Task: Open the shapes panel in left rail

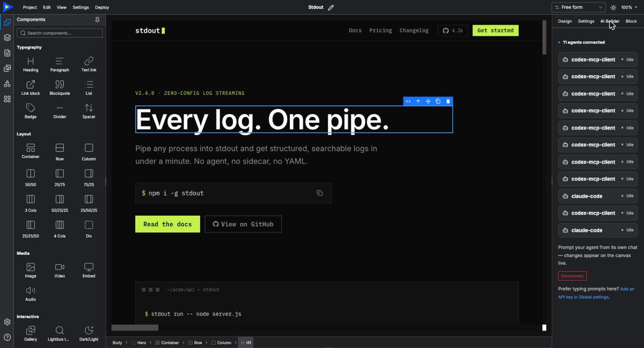Action: pyautogui.click(x=7, y=84)
